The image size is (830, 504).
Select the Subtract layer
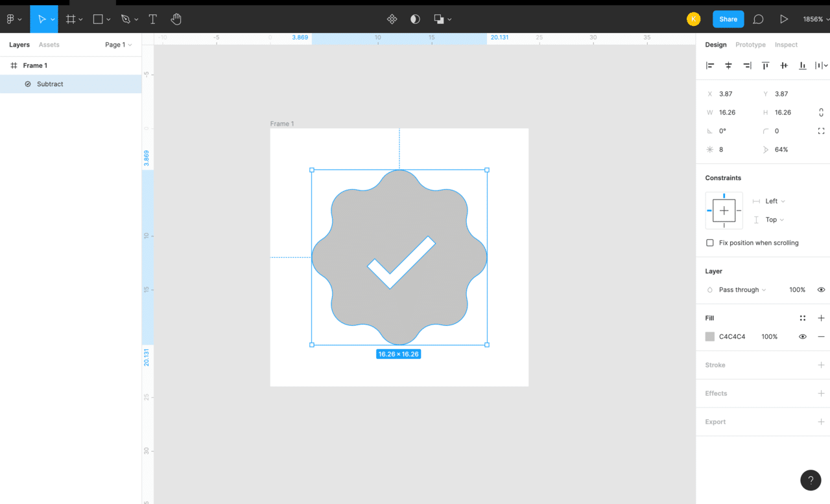pyautogui.click(x=50, y=84)
